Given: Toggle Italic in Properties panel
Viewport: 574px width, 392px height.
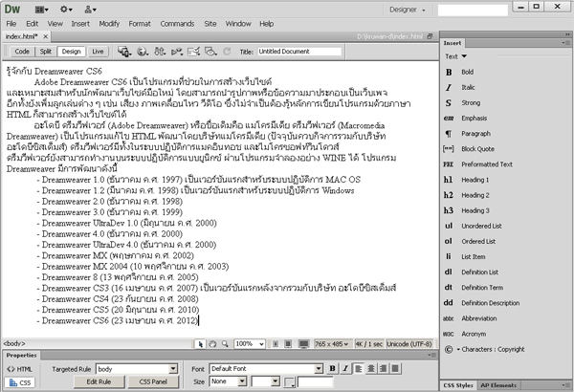Looking at the screenshot, I should coord(344,368).
